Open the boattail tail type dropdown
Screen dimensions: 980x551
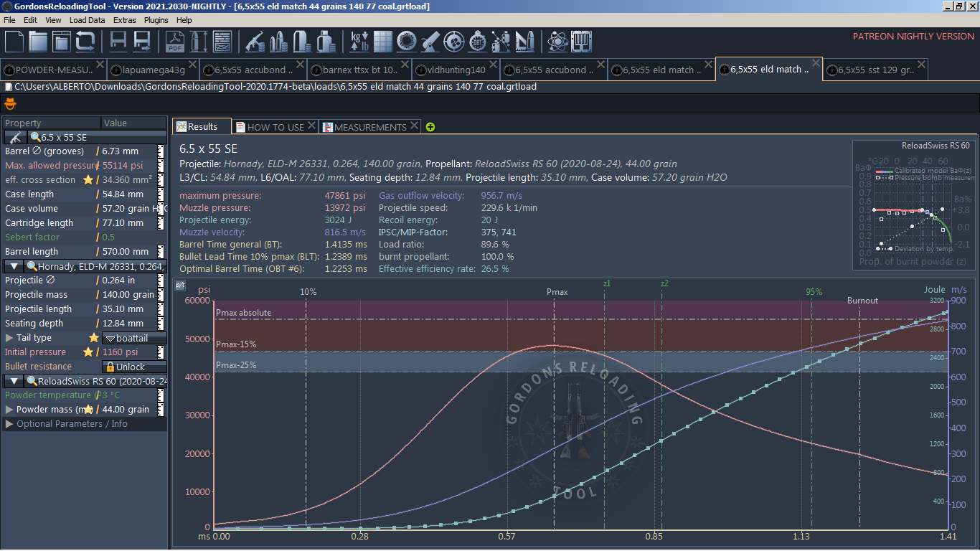click(x=134, y=338)
